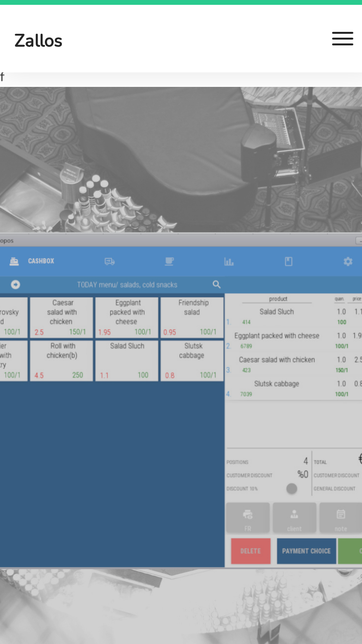362x644 pixels.
Task: Click the client person button
Action: (294, 518)
